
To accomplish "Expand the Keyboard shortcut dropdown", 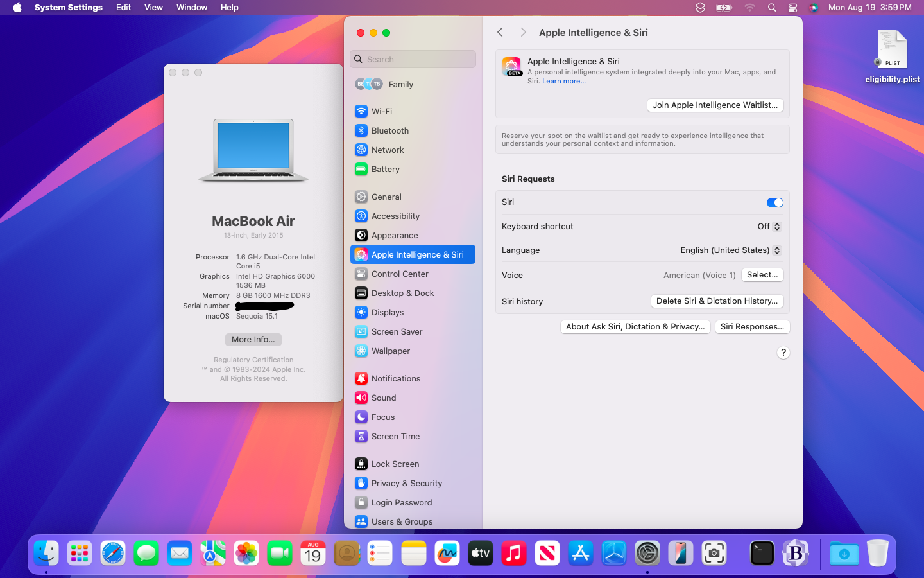I will point(769,227).
